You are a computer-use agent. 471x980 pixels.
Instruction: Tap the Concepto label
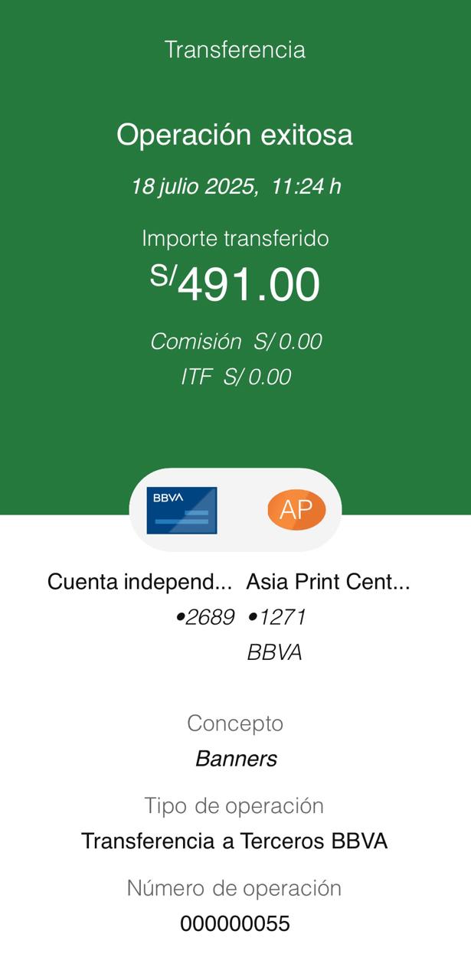(x=235, y=724)
